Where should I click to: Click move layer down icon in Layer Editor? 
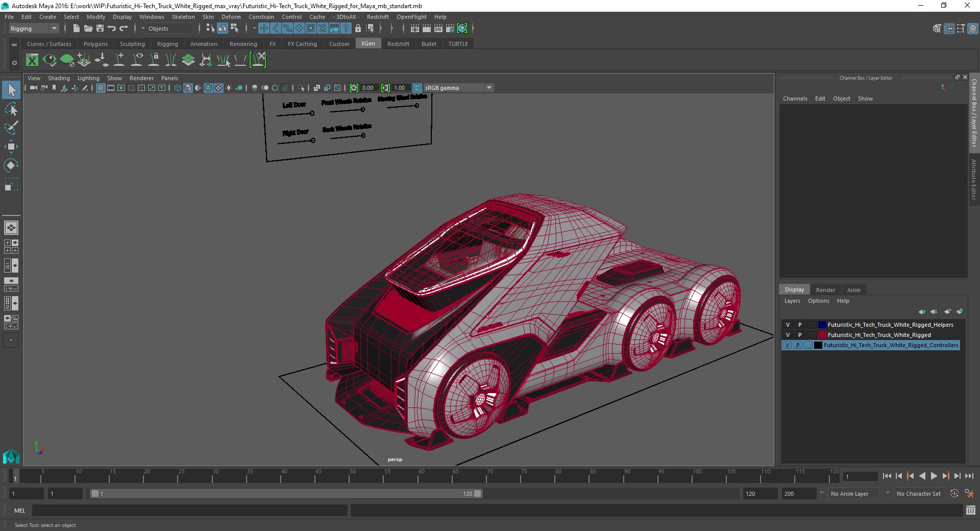pyautogui.click(x=934, y=311)
